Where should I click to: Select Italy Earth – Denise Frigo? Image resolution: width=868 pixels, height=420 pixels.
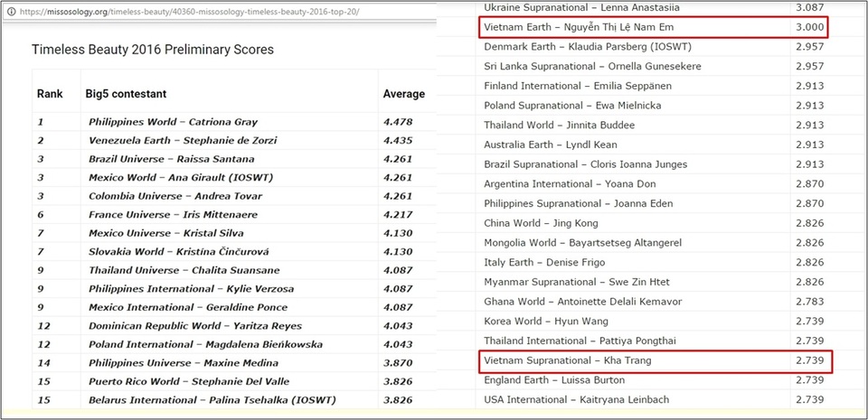(544, 263)
